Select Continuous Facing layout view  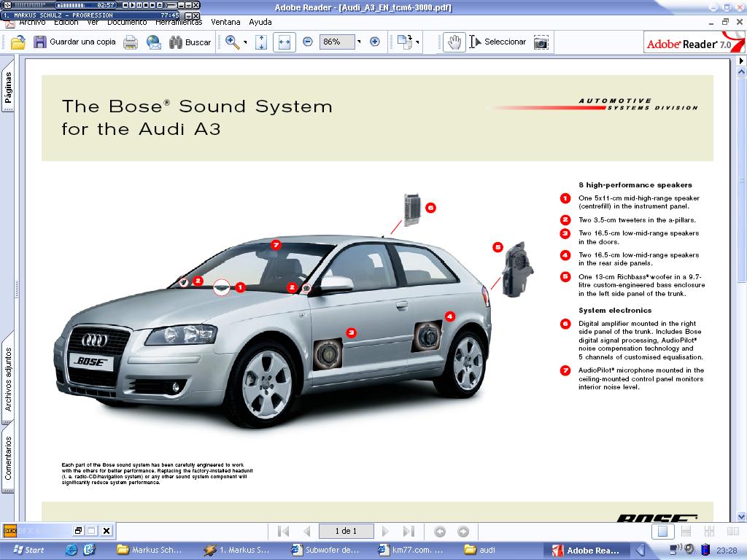tap(709, 531)
